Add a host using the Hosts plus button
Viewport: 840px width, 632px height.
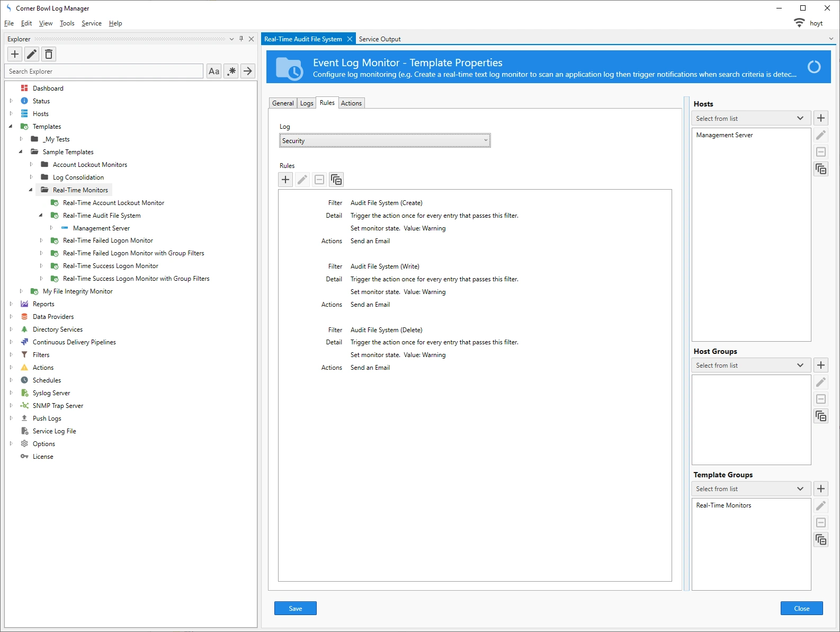point(821,118)
